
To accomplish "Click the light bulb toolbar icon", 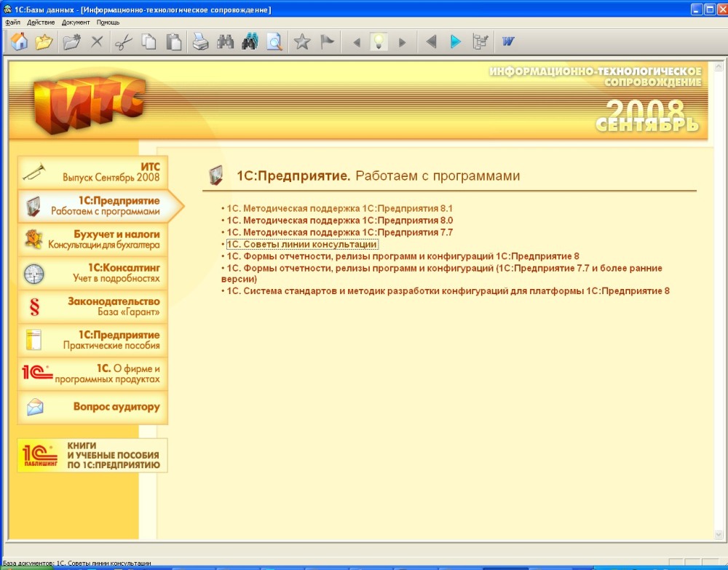I will pos(378,42).
